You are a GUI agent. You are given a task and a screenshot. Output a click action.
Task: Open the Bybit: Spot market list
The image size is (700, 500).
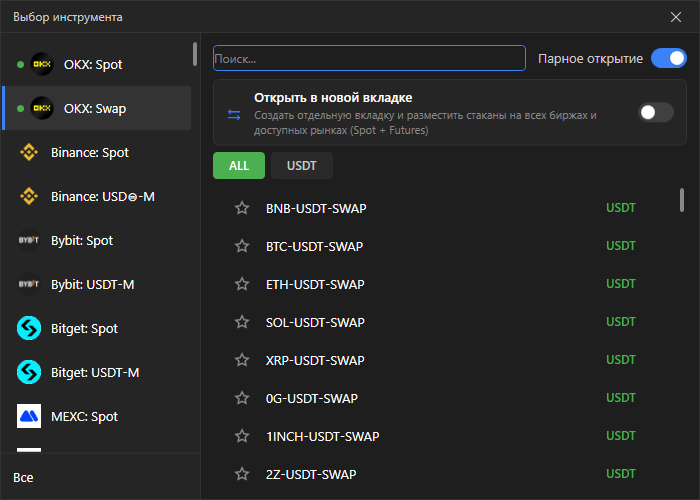point(97,240)
